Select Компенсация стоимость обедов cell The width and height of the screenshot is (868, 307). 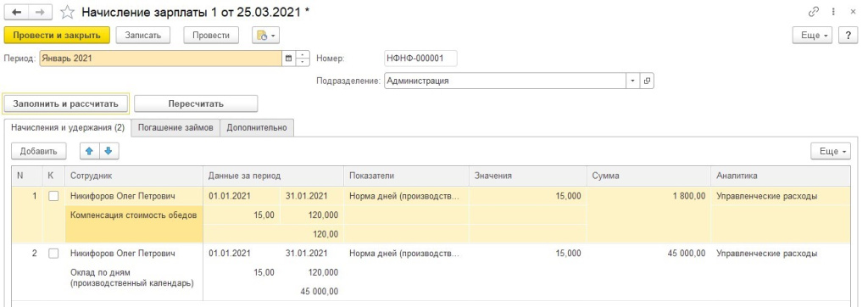[x=134, y=224]
